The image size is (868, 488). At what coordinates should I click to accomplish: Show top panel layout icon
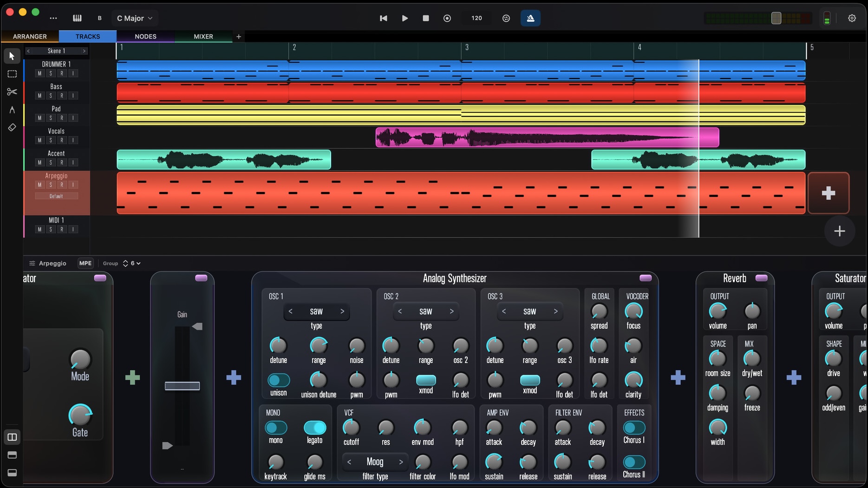coord(12,455)
